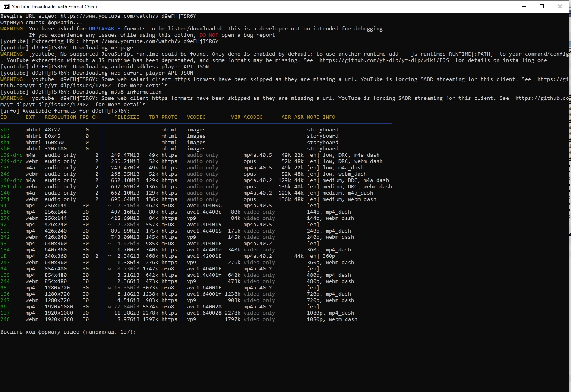
Task: Click the console icon in the title bar
Action: [x=7, y=6]
